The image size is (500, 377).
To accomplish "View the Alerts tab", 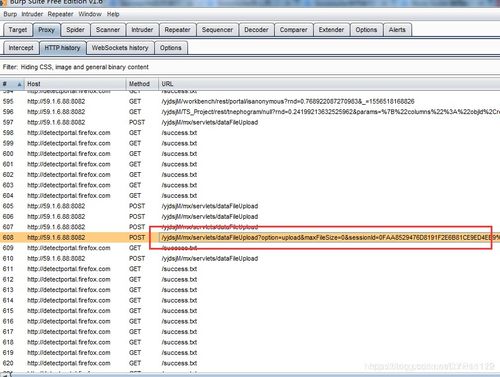I will click(397, 30).
